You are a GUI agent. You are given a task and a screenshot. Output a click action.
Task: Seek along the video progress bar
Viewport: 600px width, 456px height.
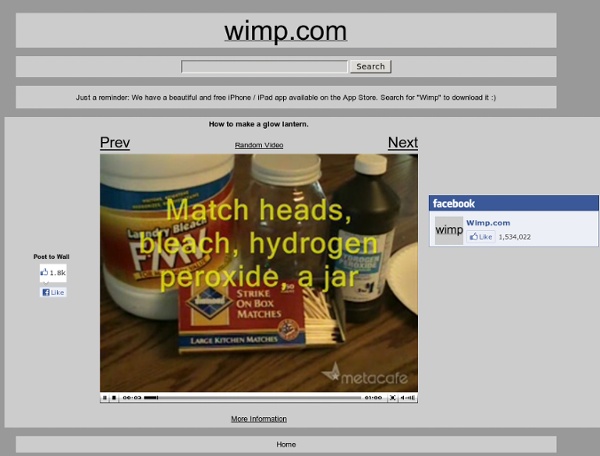pyautogui.click(x=253, y=398)
